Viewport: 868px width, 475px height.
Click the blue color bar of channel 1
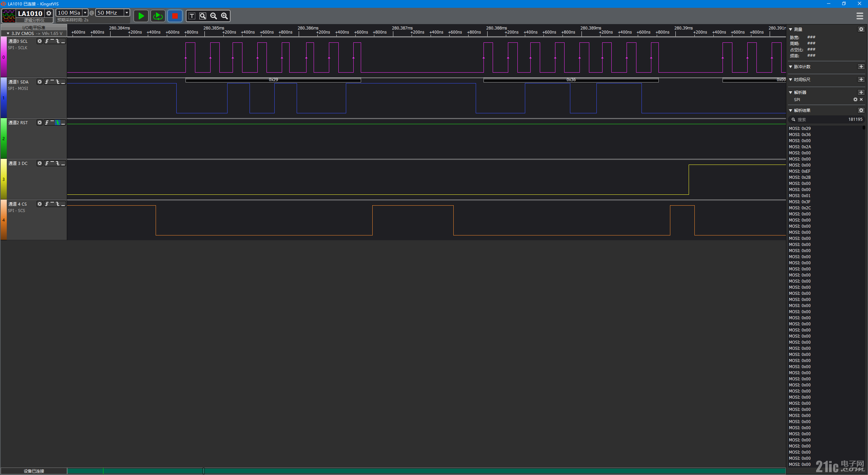click(x=3, y=98)
